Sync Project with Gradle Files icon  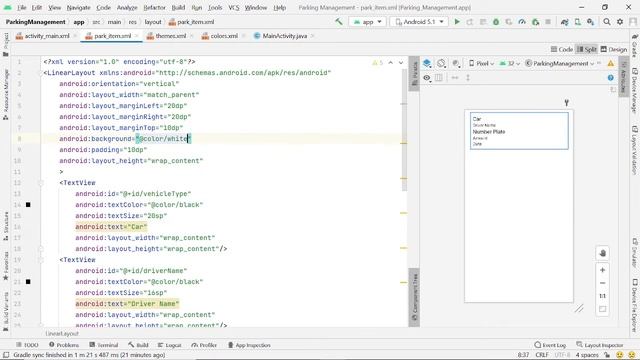click(564, 22)
